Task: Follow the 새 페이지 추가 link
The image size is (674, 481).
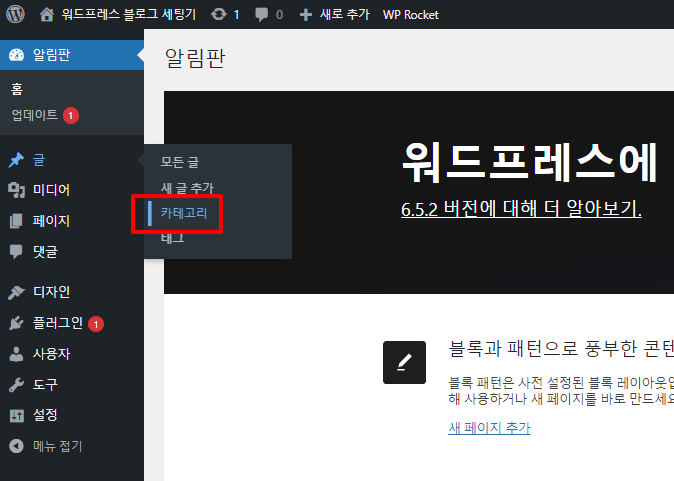Action: [x=489, y=428]
